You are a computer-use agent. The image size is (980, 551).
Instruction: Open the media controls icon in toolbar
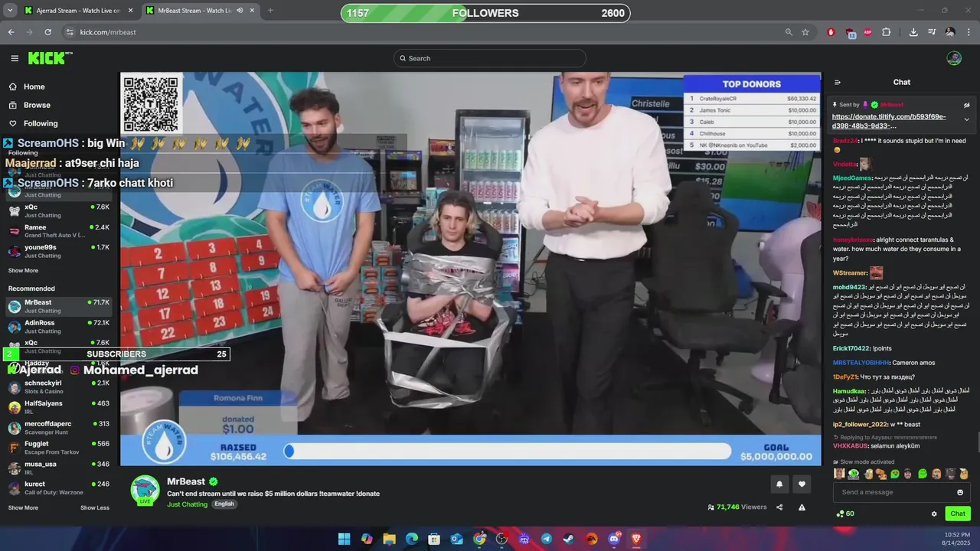click(932, 32)
